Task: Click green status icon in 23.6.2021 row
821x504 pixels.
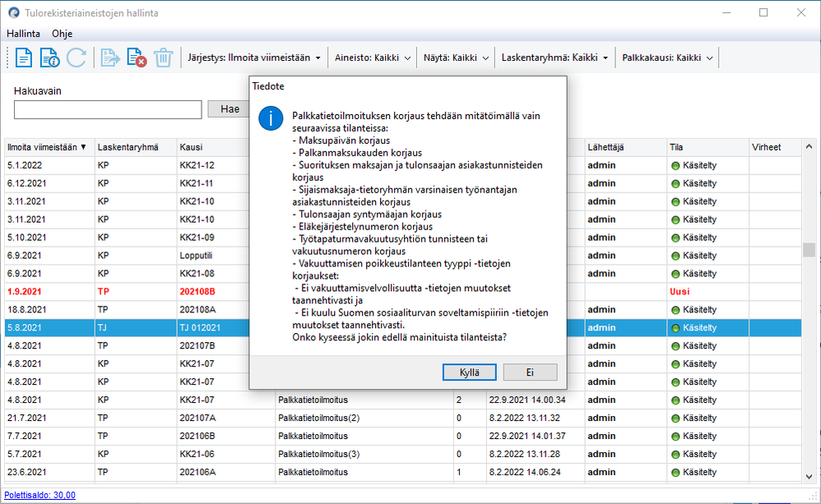Action: click(x=675, y=473)
